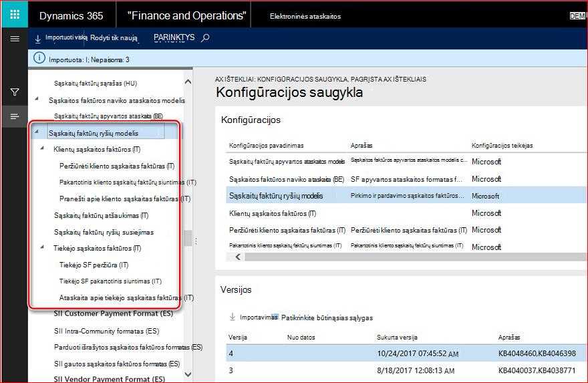Select Tiekėjo SF pakartotinis siuntimas (IT) item
This screenshot has width=588, height=383.
coord(110,281)
